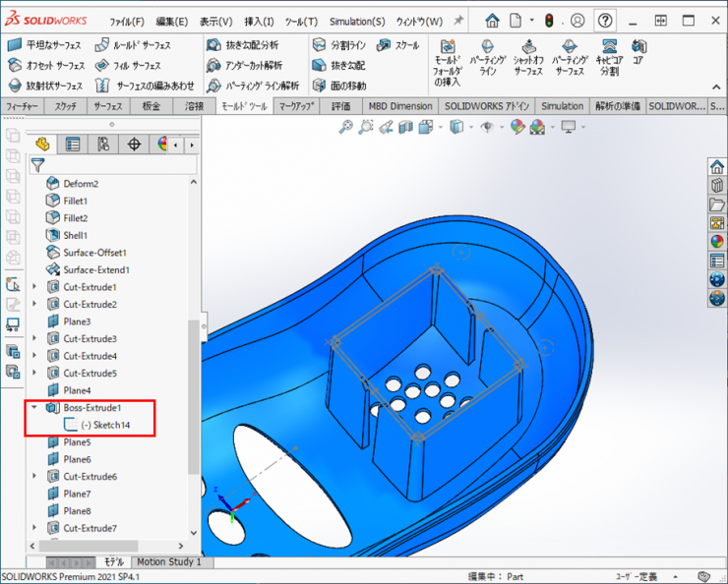Switch to the 板金 sheet metal tab

(152, 106)
